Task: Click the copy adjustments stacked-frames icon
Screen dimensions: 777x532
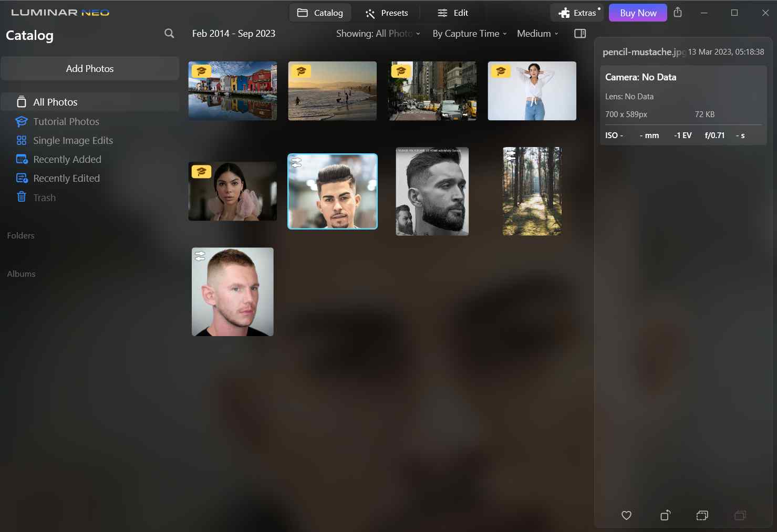Action: click(702, 515)
